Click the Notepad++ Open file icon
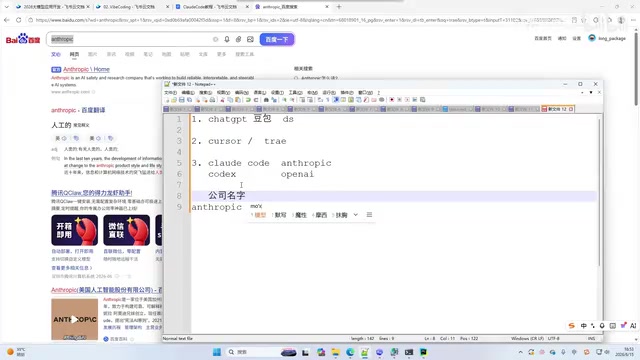This screenshot has width=640, height=360. pyautogui.click(x=174, y=100)
